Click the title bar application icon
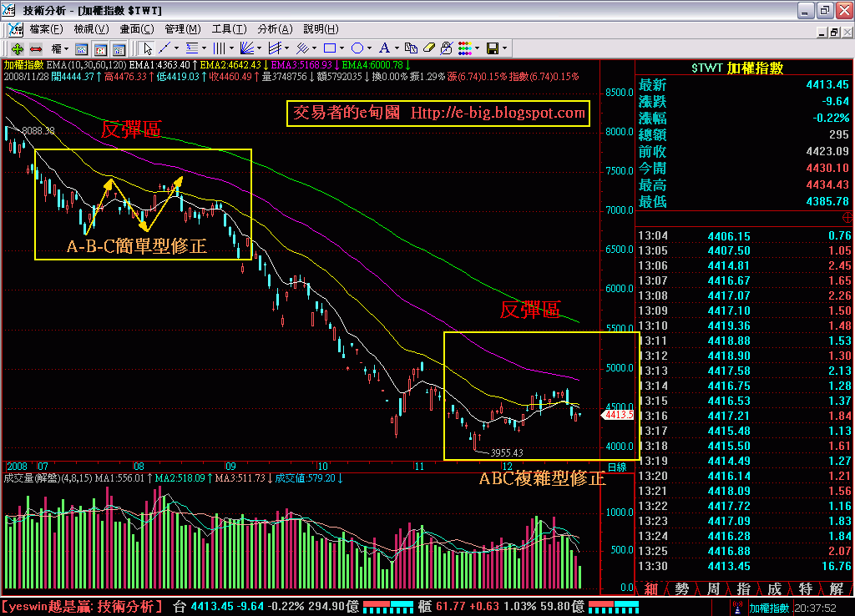855x616 pixels. (8, 10)
